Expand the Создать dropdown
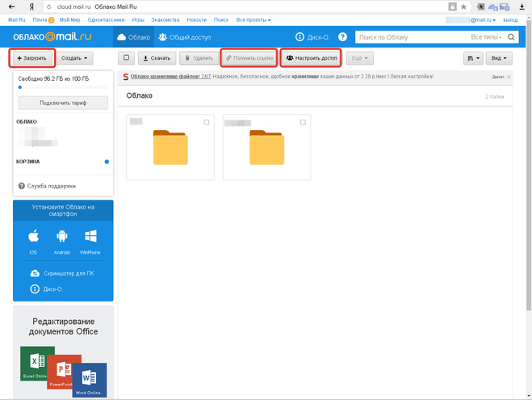This screenshot has height=400, width=532. (x=74, y=58)
